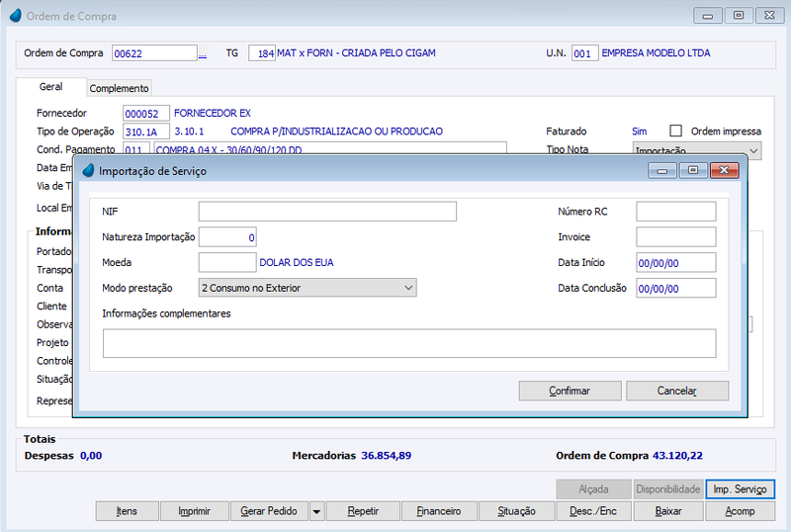Click the Financeiro button
This screenshot has height=532, width=791.
pos(439,511)
